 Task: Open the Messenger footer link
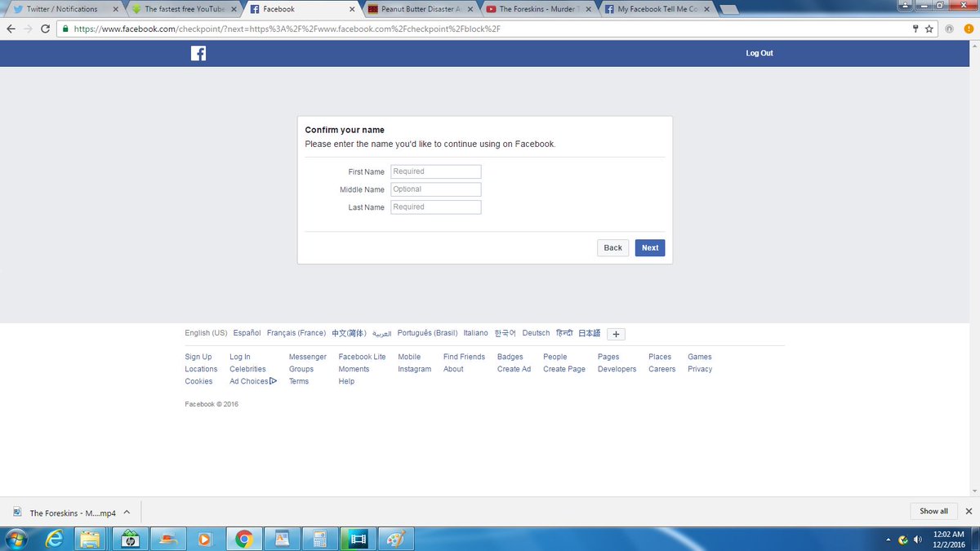(308, 357)
